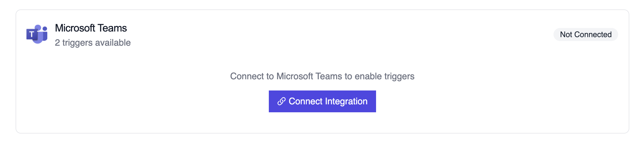Click the "2 triggers available" subtitle
The image size is (644, 145).
pos(93,43)
